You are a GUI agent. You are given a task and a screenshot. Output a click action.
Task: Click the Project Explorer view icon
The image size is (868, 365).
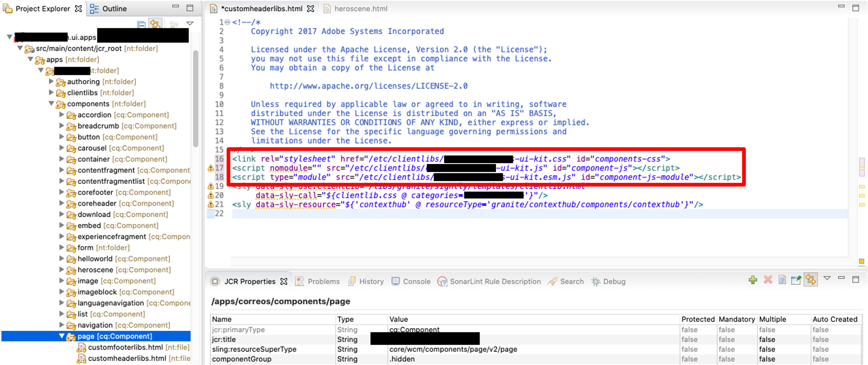(x=7, y=8)
